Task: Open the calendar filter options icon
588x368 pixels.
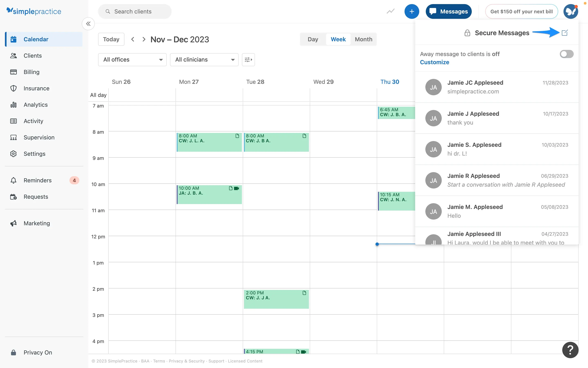Action: [x=248, y=59]
